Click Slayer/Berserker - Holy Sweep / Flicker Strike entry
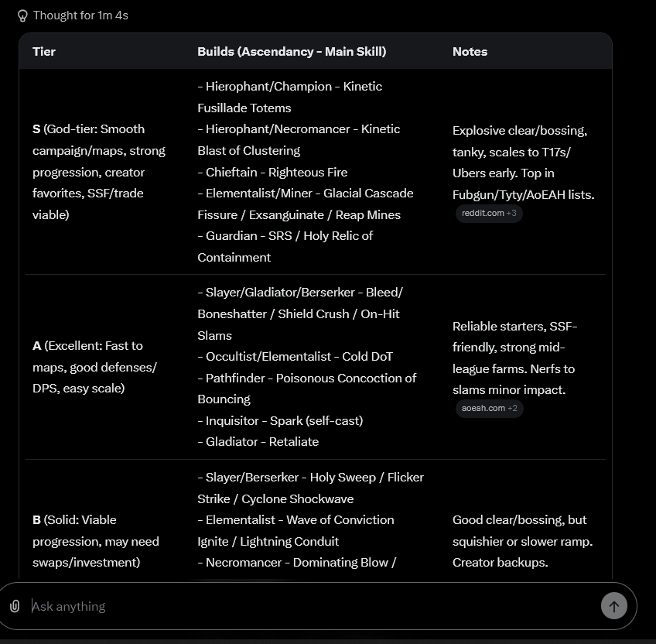Screen dimensions: 656x644 (310, 488)
